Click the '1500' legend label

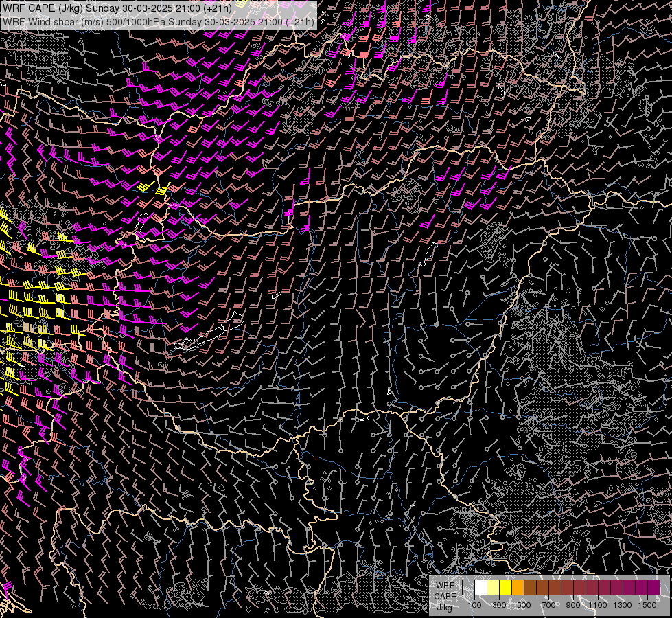(647, 605)
